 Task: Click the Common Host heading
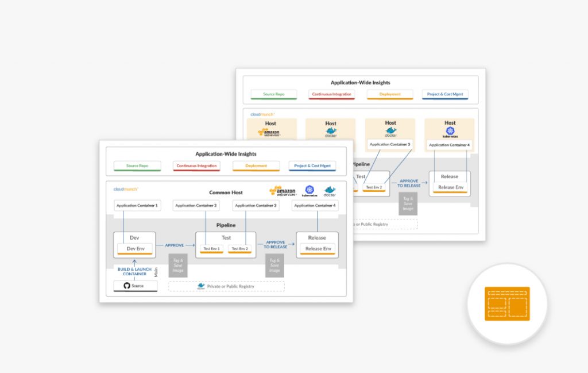tap(226, 193)
